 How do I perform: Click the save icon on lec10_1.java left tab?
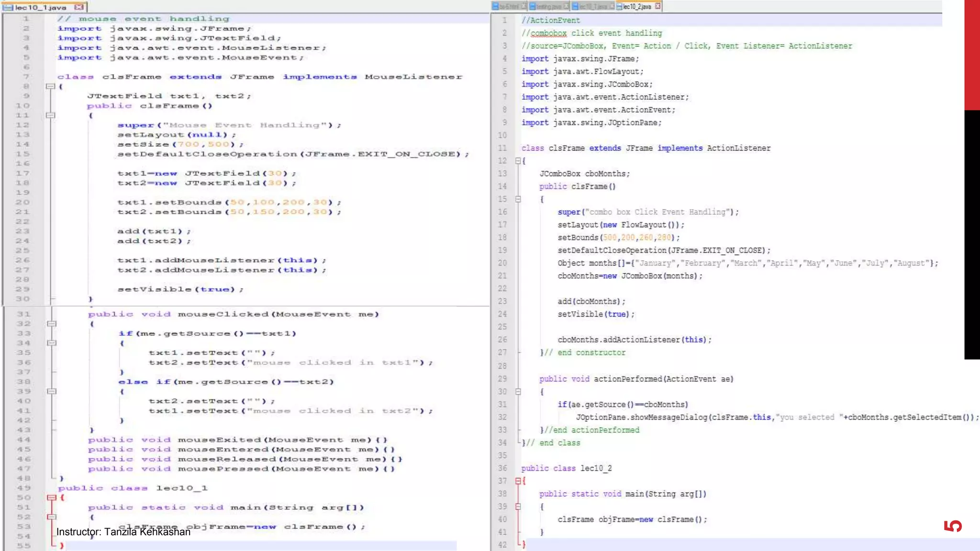point(8,7)
